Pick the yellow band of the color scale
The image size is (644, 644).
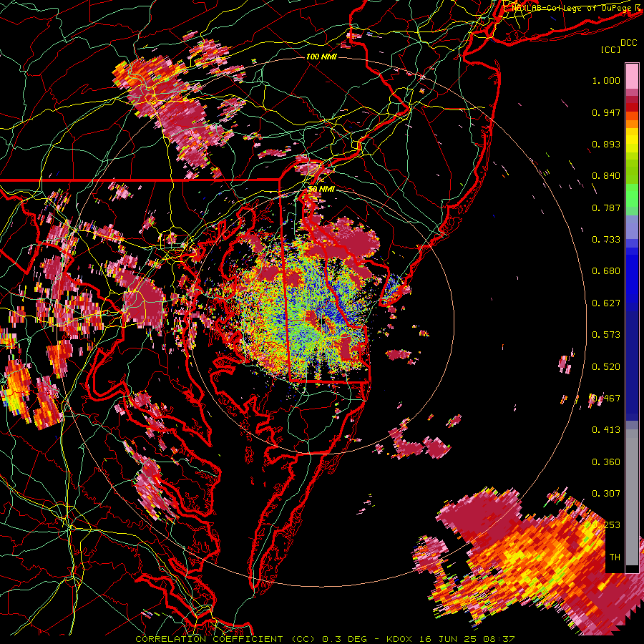click(632, 140)
